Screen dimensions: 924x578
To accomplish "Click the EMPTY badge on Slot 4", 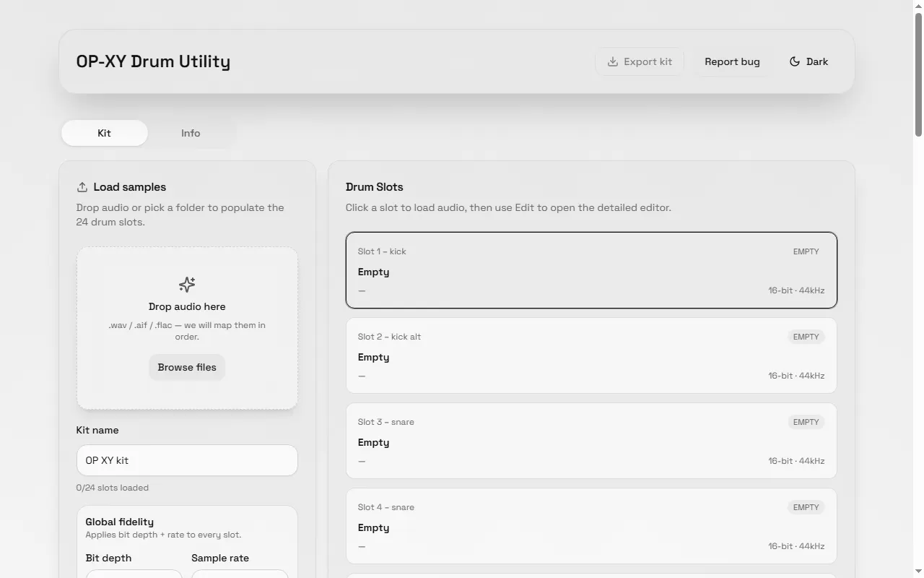I will tap(806, 507).
